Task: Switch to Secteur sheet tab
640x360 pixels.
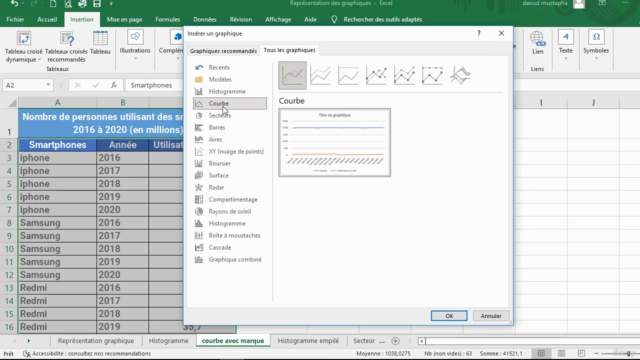Action: pos(364,340)
